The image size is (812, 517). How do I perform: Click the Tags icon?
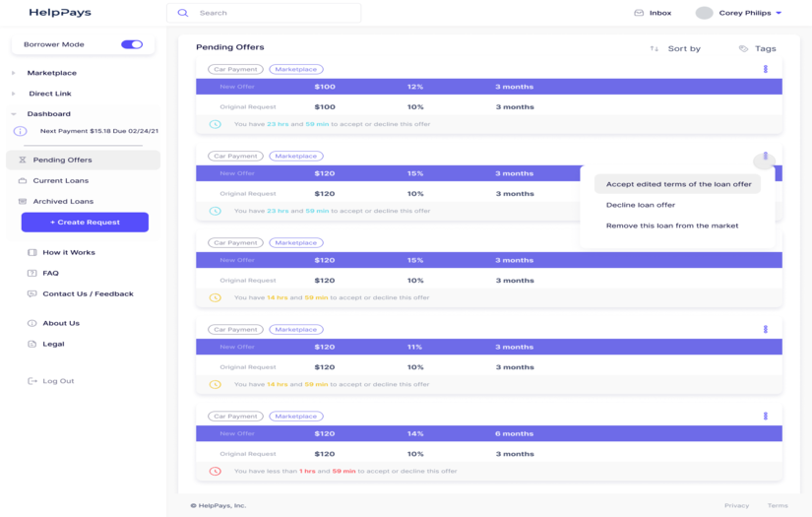[743, 48]
